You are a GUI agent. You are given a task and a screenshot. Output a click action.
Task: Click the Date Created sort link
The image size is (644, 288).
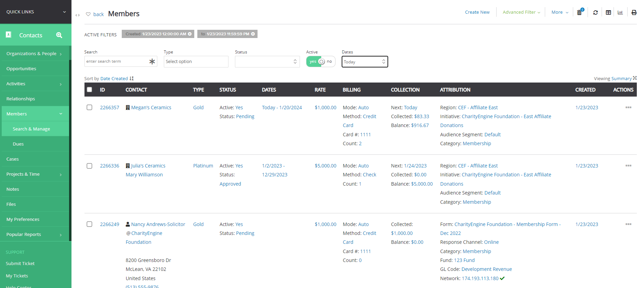point(114,79)
